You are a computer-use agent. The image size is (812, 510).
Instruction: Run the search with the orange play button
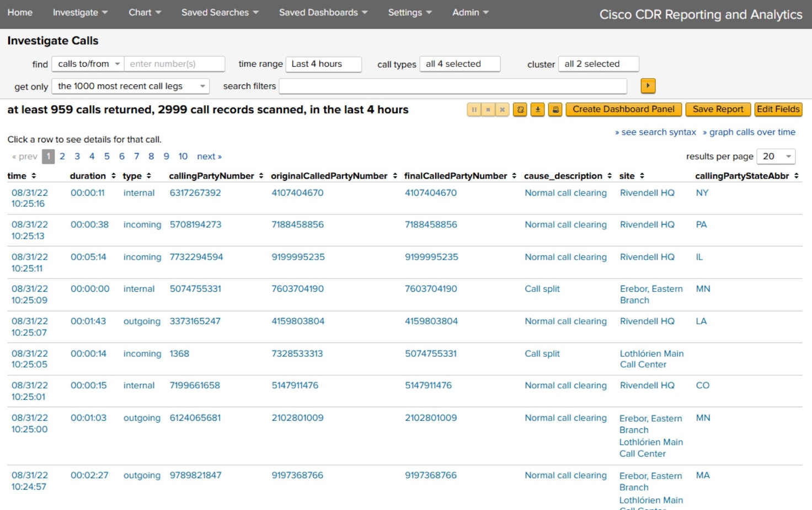pyautogui.click(x=648, y=86)
